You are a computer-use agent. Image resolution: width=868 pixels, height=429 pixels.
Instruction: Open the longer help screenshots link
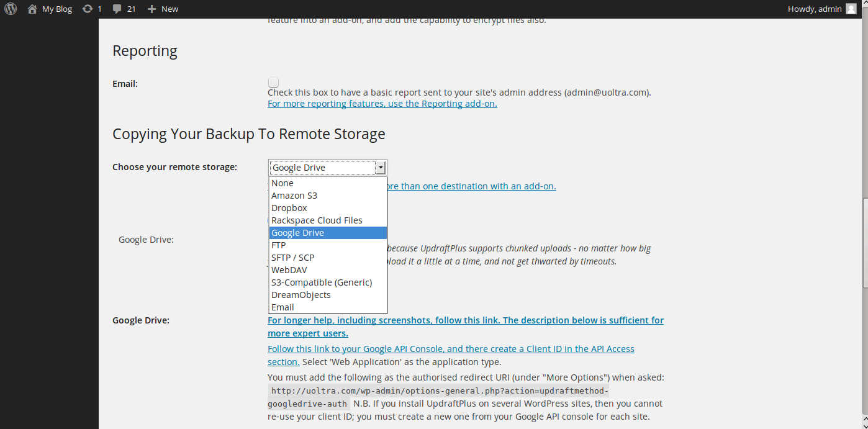[466, 320]
